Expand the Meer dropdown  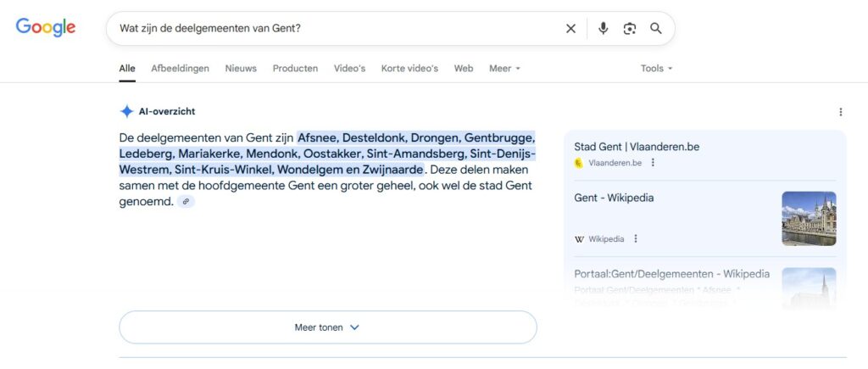[504, 68]
